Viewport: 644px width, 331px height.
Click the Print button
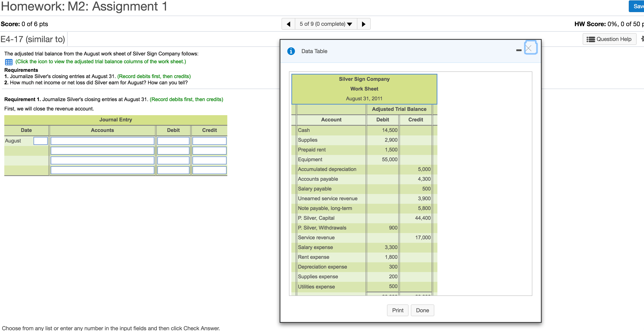[398, 310]
